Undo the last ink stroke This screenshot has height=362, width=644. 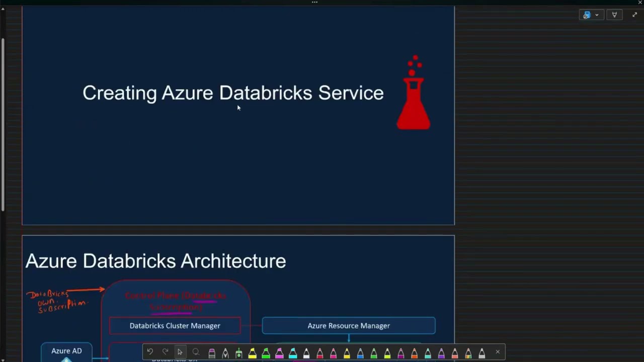tap(150, 352)
